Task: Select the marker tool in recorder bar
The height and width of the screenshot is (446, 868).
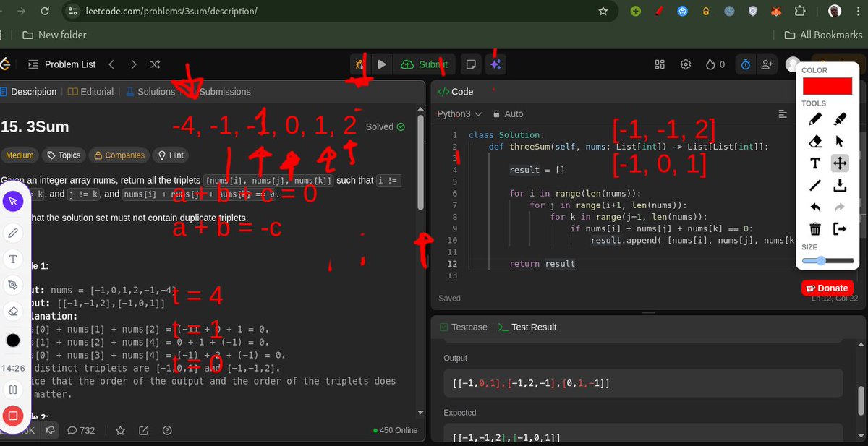Action: [x=12, y=285]
